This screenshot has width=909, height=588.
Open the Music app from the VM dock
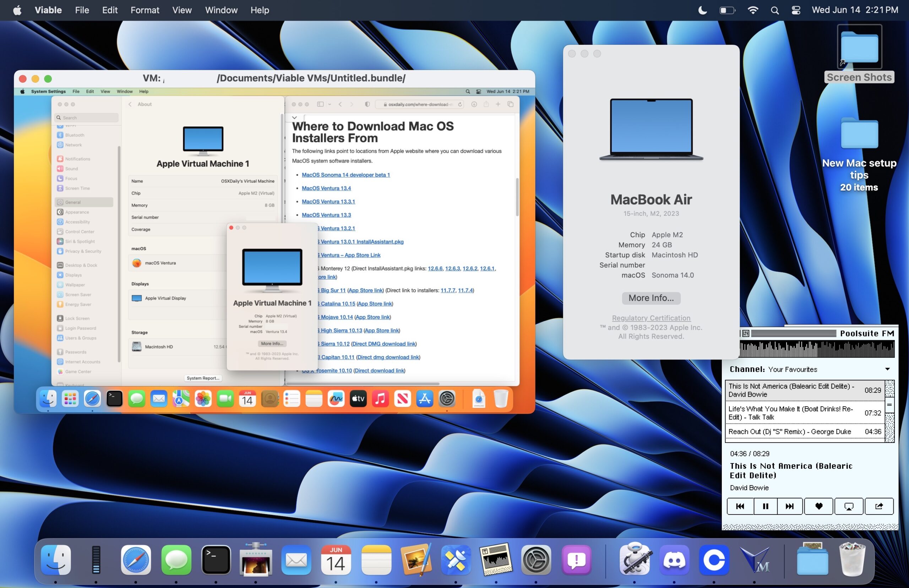(380, 399)
